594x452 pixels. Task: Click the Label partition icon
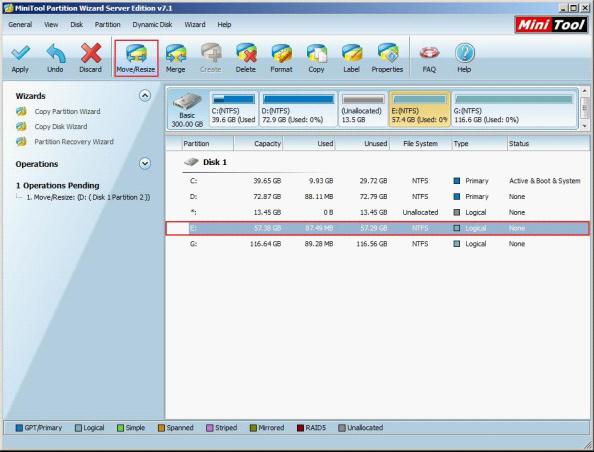[x=352, y=53]
